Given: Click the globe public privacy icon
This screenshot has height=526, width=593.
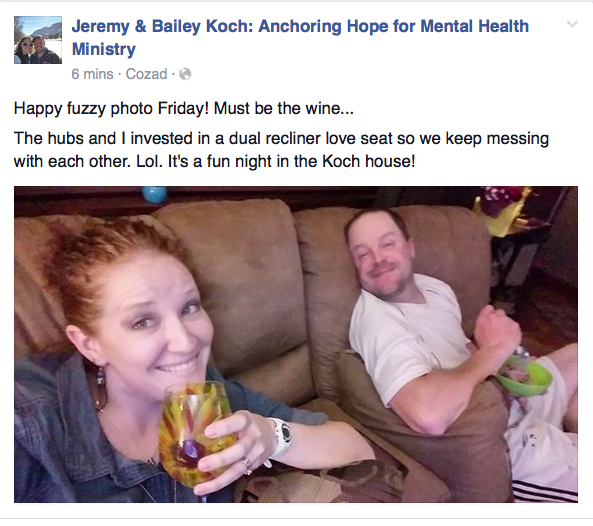Looking at the screenshot, I should click(x=185, y=74).
